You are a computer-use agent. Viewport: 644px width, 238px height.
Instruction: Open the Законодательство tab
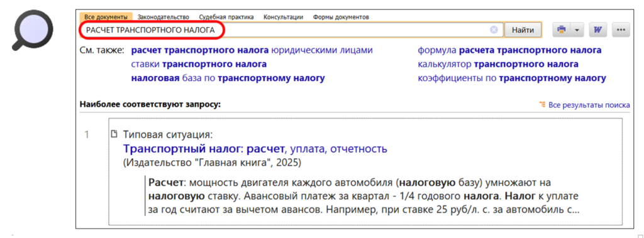(x=163, y=17)
